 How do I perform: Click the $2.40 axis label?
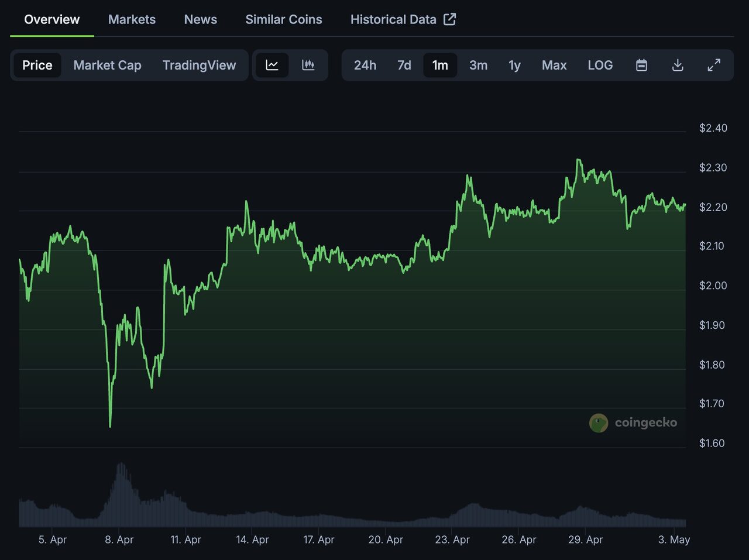tap(713, 128)
